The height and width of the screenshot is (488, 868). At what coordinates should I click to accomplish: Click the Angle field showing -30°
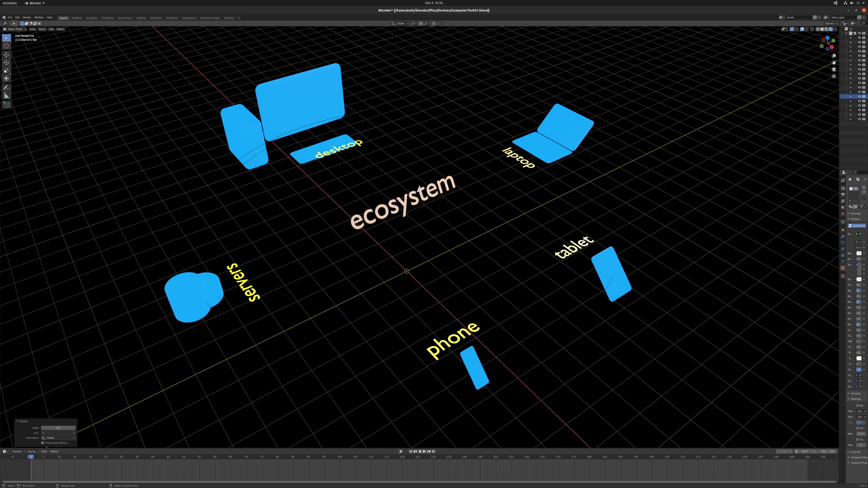58,428
